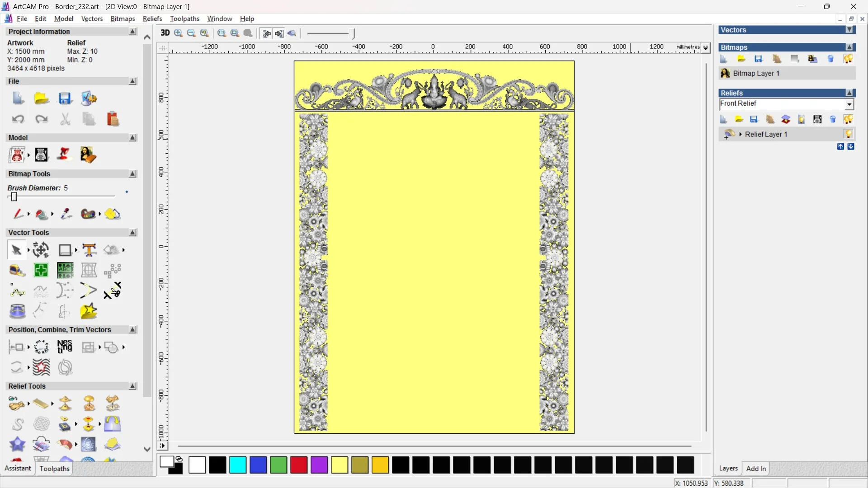Viewport: 868px width, 488px height.
Task: Open the Toolpaths menu
Action: pos(184,19)
